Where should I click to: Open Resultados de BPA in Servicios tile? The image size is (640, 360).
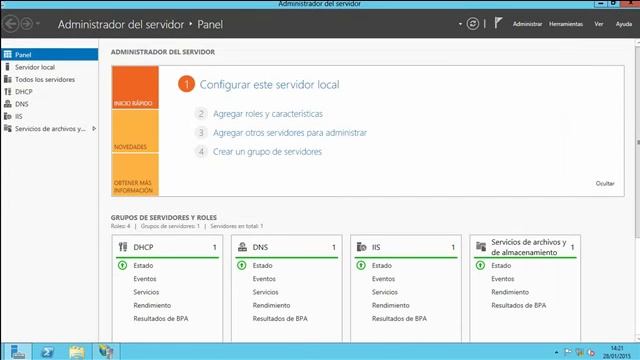519,305
